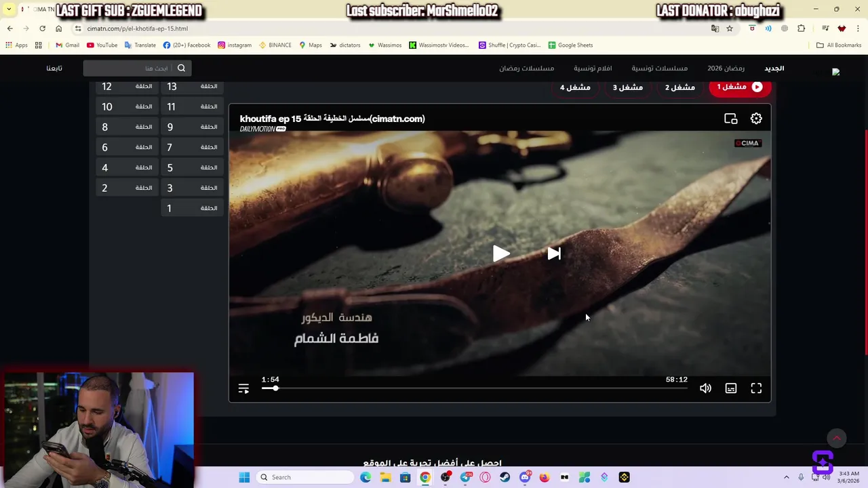Select server مشغل 2

coord(679,87)
